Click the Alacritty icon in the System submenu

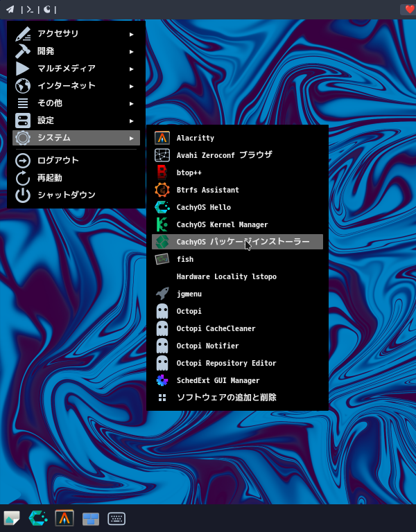[x=162, y=138]
